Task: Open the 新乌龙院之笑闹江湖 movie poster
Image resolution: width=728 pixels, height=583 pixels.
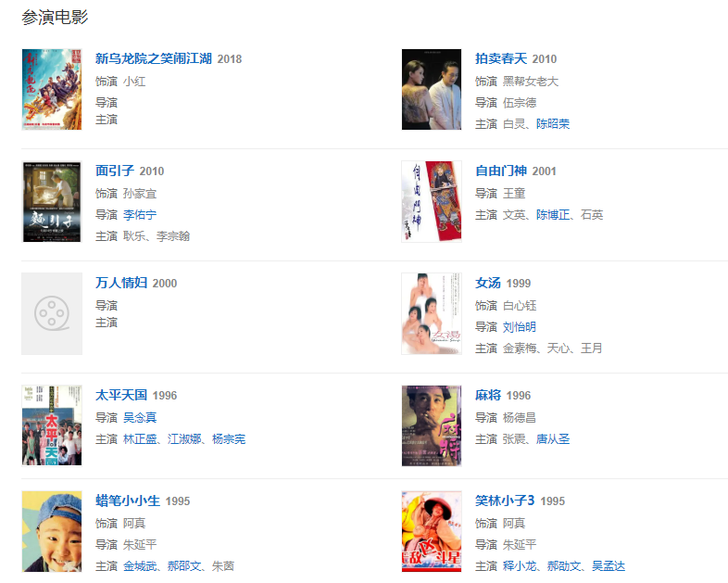Action: [x=52, y=89]
